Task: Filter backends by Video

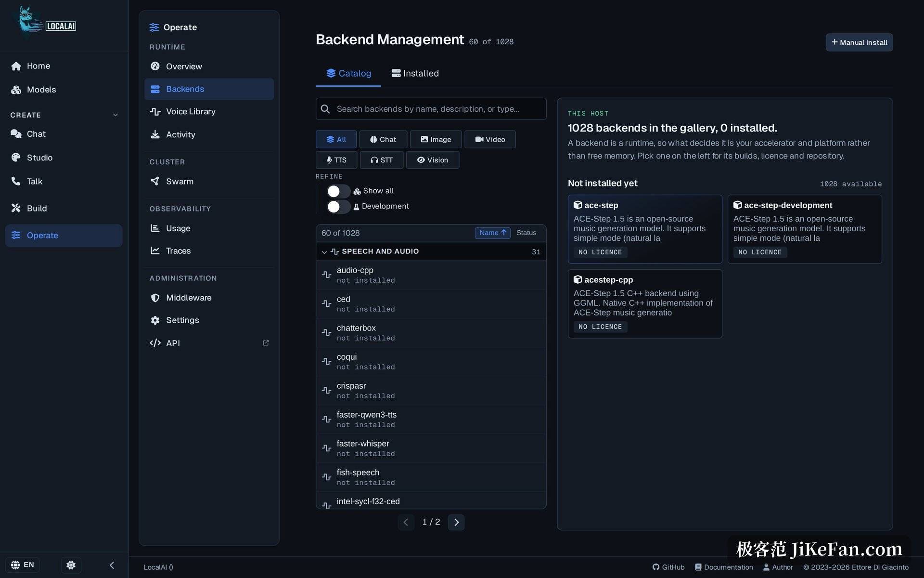Action: pyautogui.click(x=490, y=139)
